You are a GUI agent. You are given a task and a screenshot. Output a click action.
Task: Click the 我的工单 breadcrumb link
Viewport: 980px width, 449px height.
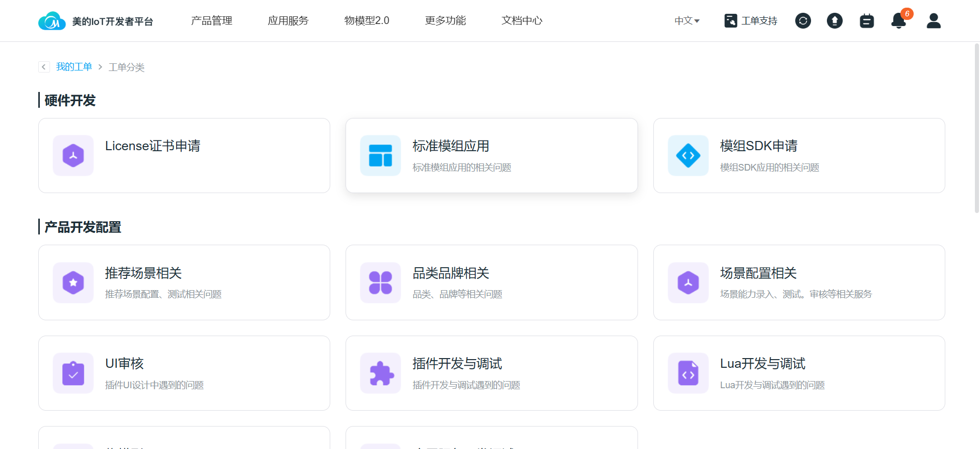pos(74,67)
